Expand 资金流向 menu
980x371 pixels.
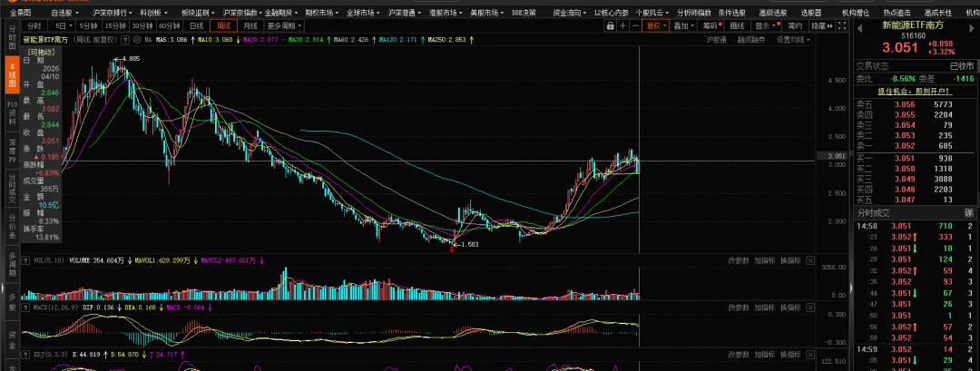tap(569, 13)
